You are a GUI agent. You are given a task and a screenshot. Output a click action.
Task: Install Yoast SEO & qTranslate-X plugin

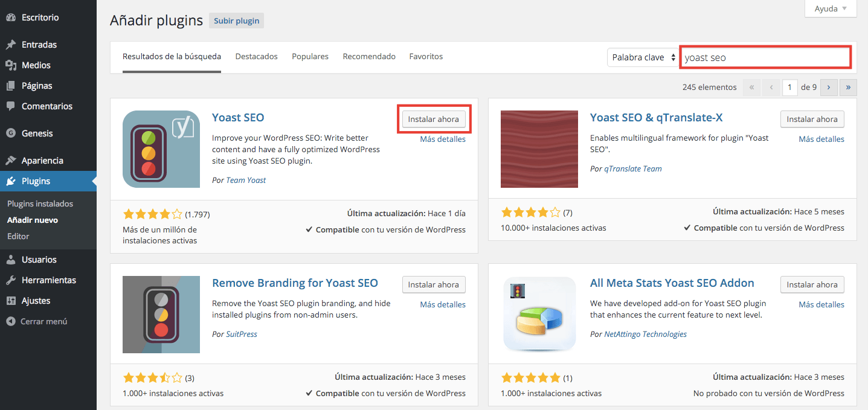point(812,119)
